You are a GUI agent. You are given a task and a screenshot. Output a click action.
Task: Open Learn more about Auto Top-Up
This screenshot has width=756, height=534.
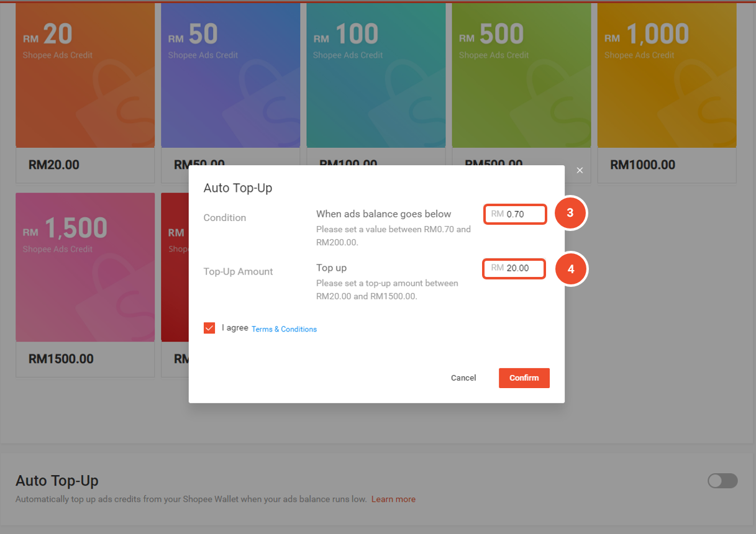(393, 499)
